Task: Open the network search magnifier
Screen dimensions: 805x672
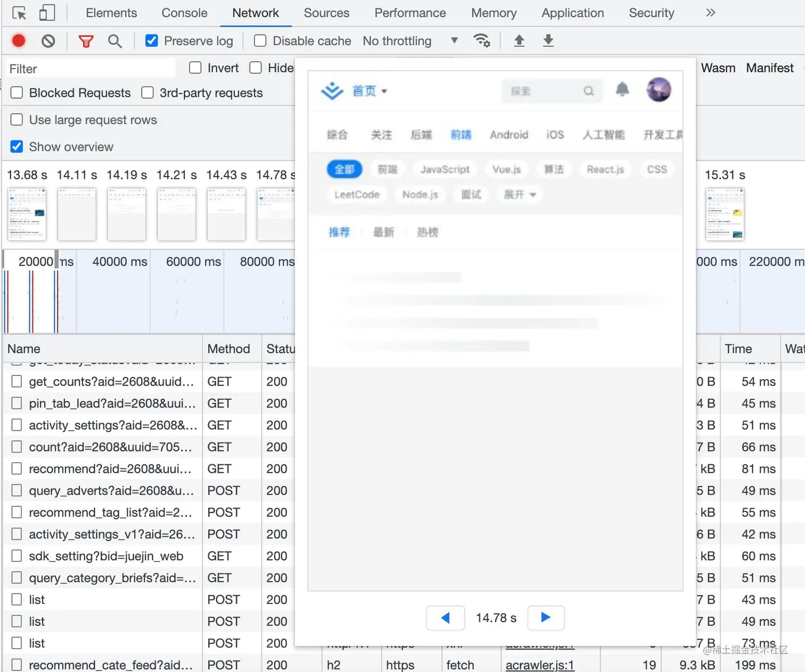Action: (114, 41)
